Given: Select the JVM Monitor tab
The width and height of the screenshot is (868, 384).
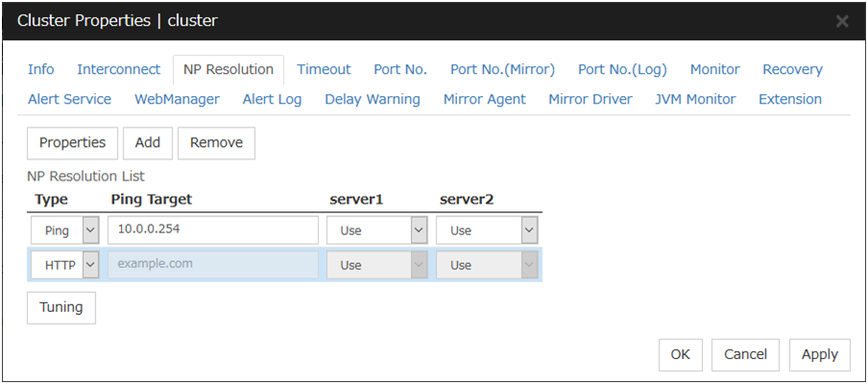Looking at the screenshot, I should [x=695, y=99].
